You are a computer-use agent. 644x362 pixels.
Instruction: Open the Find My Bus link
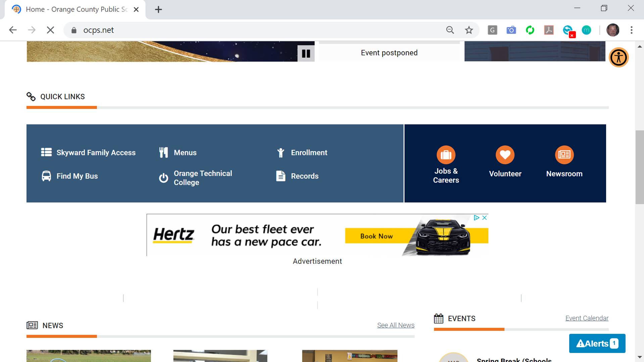(69, 176)
